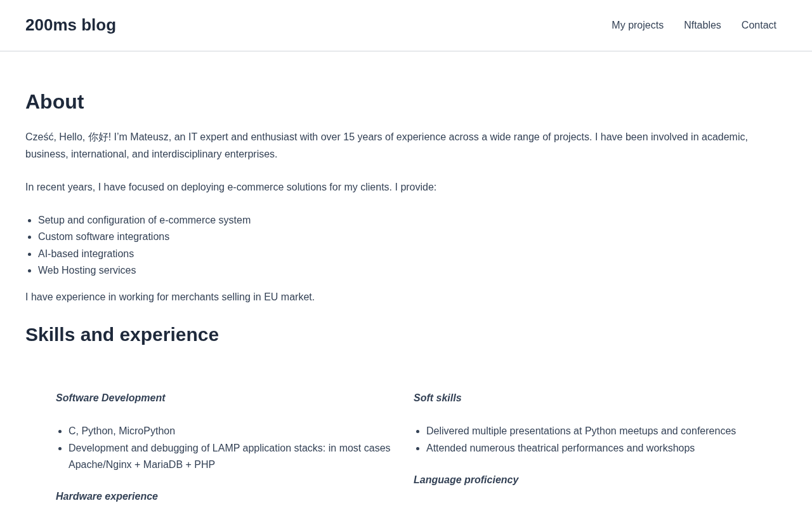Screen dimensions: 812x508
Task: Click the LAMP application stacks list item
Action: pos(230,456)
